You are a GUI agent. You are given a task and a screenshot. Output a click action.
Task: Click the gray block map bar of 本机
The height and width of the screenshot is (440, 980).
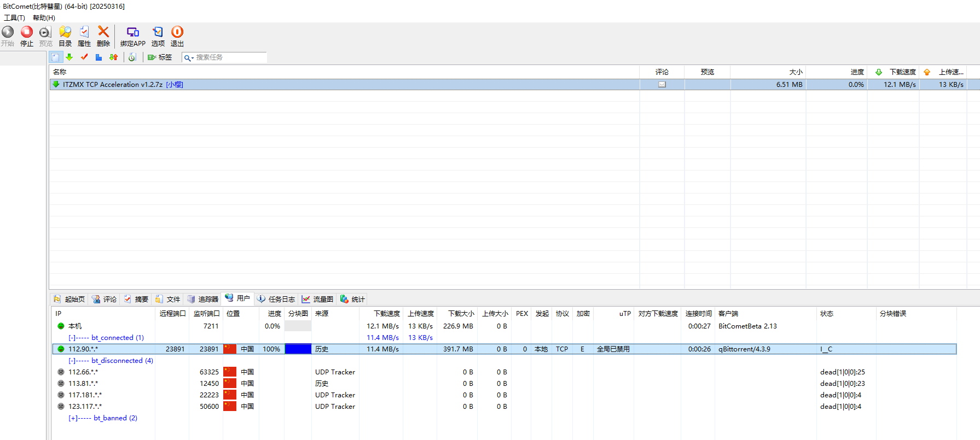click(298, 326)
